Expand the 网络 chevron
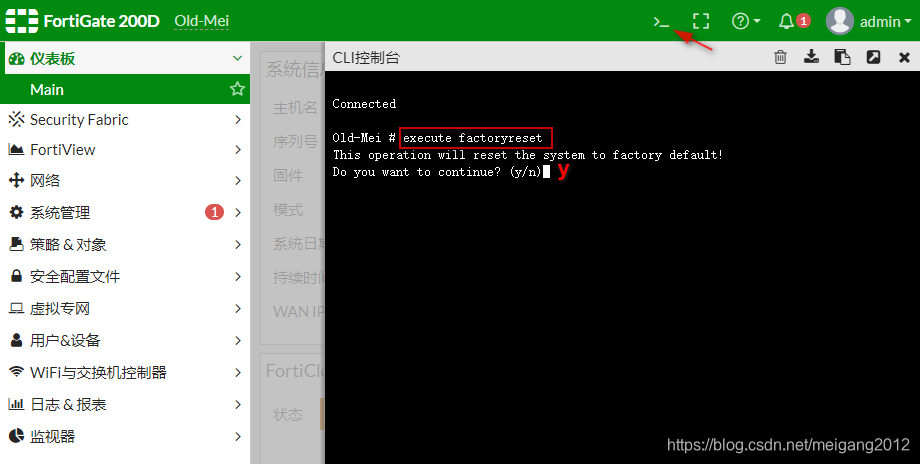Screen dimensions: 920x464 point(238,180)
